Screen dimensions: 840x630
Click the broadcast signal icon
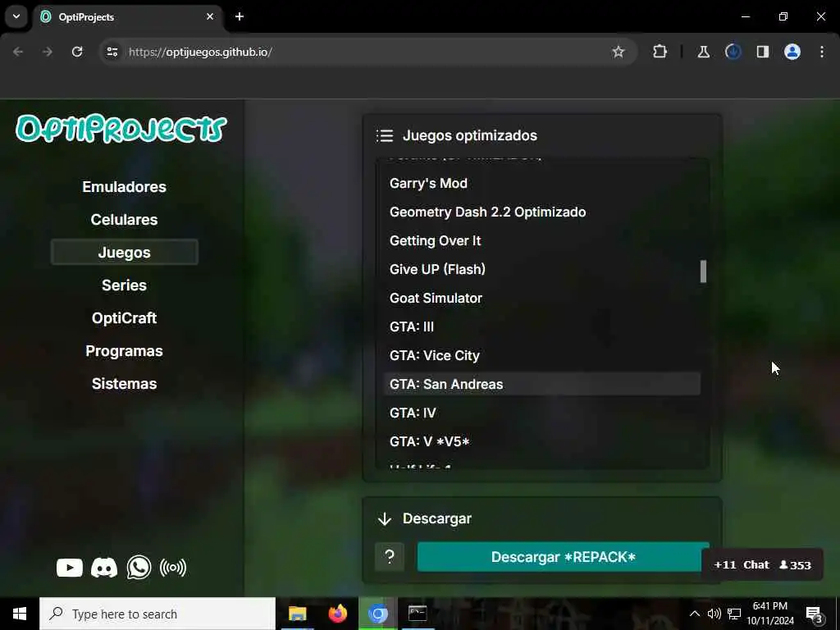tap(173, 568)
